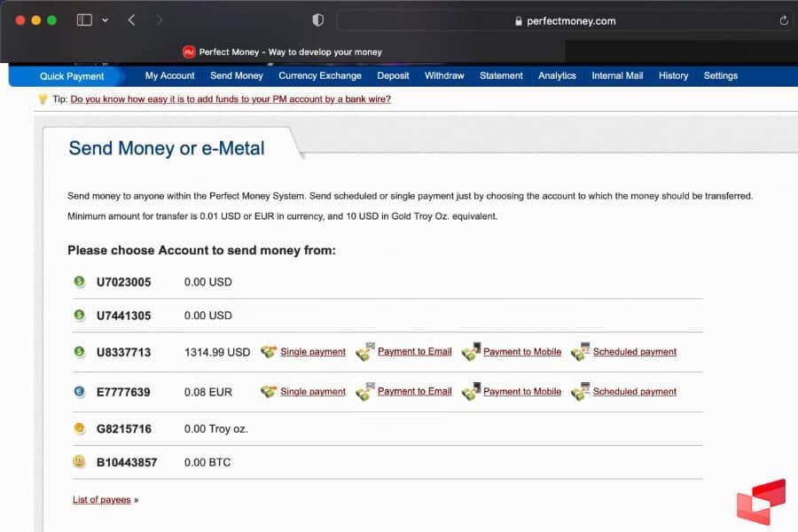This screenshot has height=532, width=798.
Task: Click the 0.00 Troy oz. balance
Action: (x=216, y=428)
